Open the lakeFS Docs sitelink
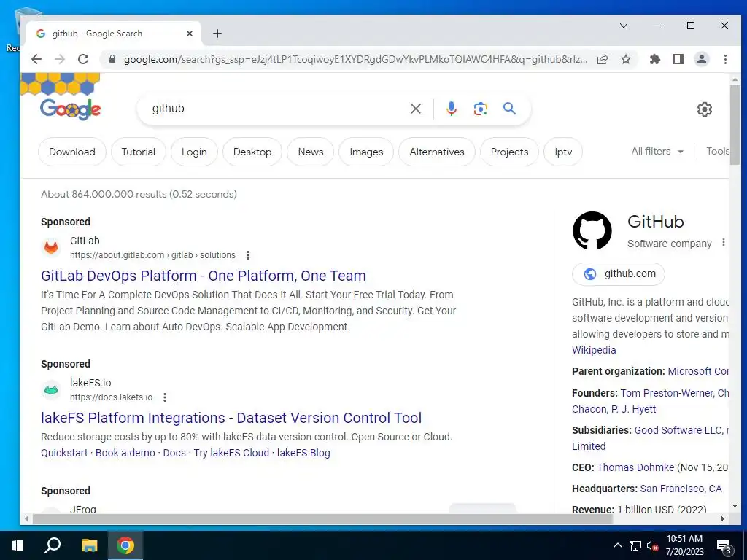747x560 pixels. point(174,453)
